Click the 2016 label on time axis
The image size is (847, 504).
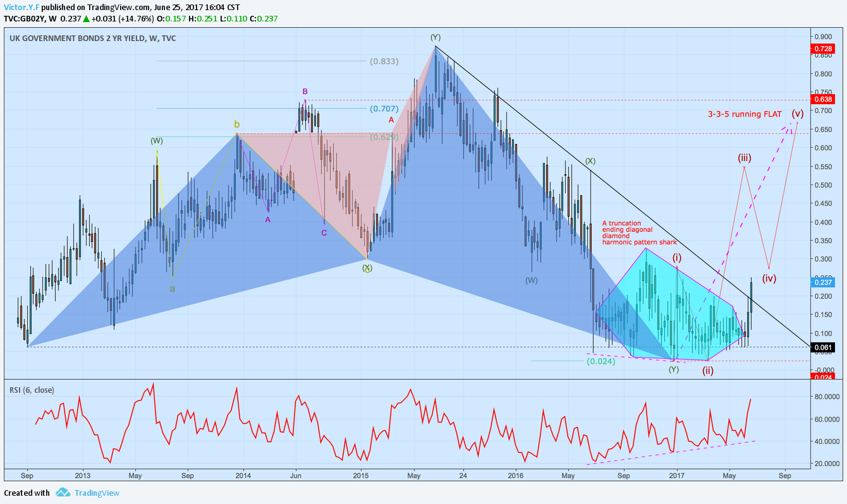click(516, 475)
